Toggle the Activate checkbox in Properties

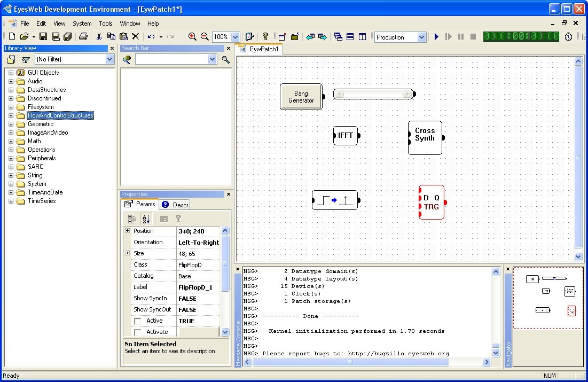pyautogui.click(x=138, y=332)
